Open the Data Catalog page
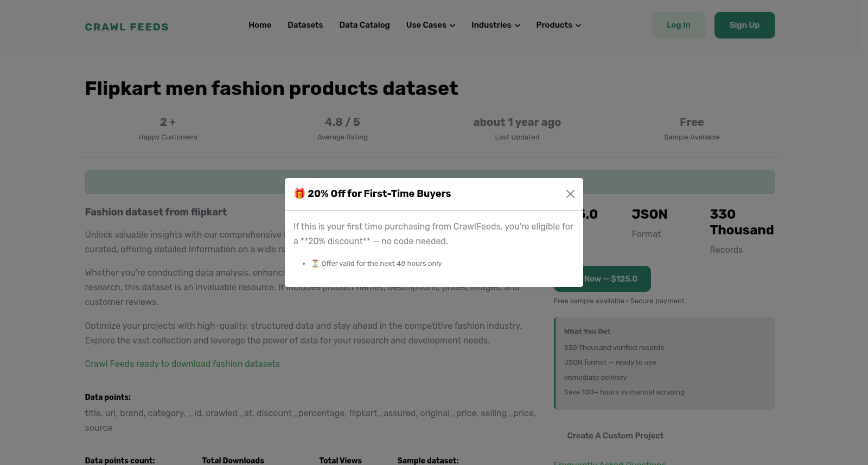This screenshot has height=465, width=868. pos(365,25)
